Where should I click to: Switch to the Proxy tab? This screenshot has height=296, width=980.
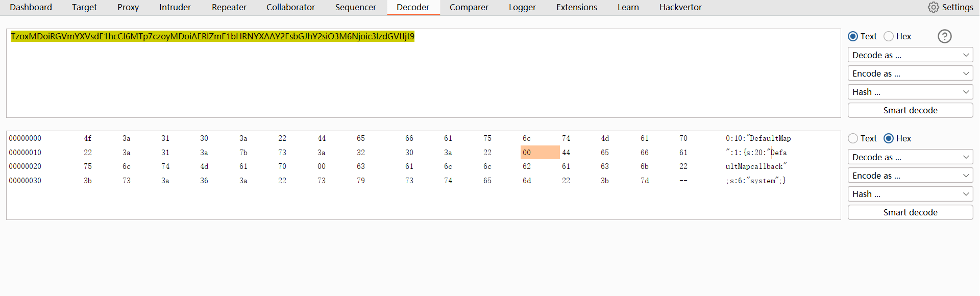pos(128,7)
